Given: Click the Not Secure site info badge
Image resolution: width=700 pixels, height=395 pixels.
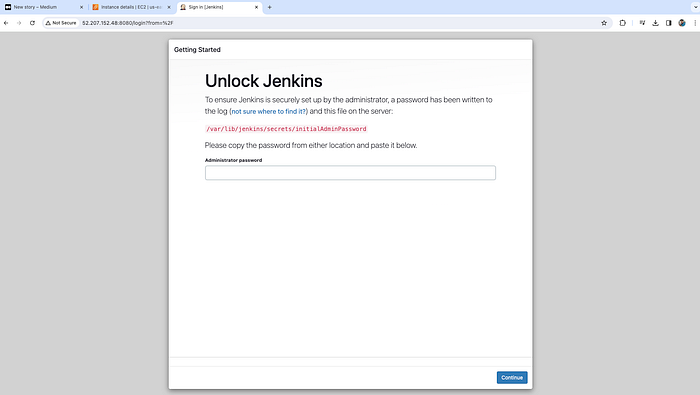Looking at the screenshot, I should (x=61, y=23).
